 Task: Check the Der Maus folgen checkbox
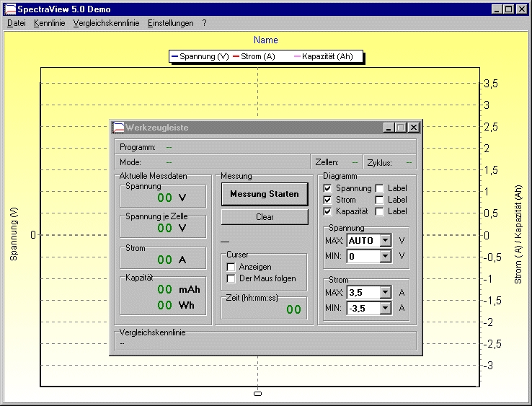(231, 278)
